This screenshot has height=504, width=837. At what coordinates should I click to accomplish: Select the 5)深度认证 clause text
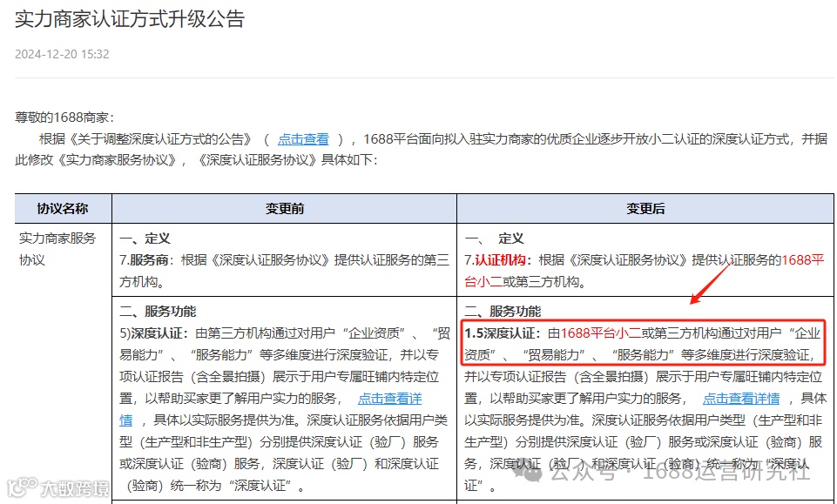[x=285, y=410]
